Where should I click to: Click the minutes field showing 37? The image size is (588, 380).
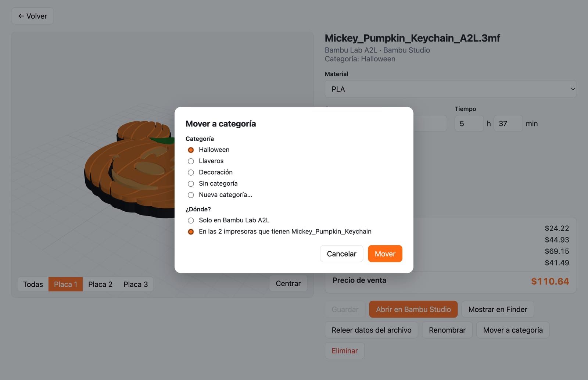pyautogui.click(x=508, y=123)
